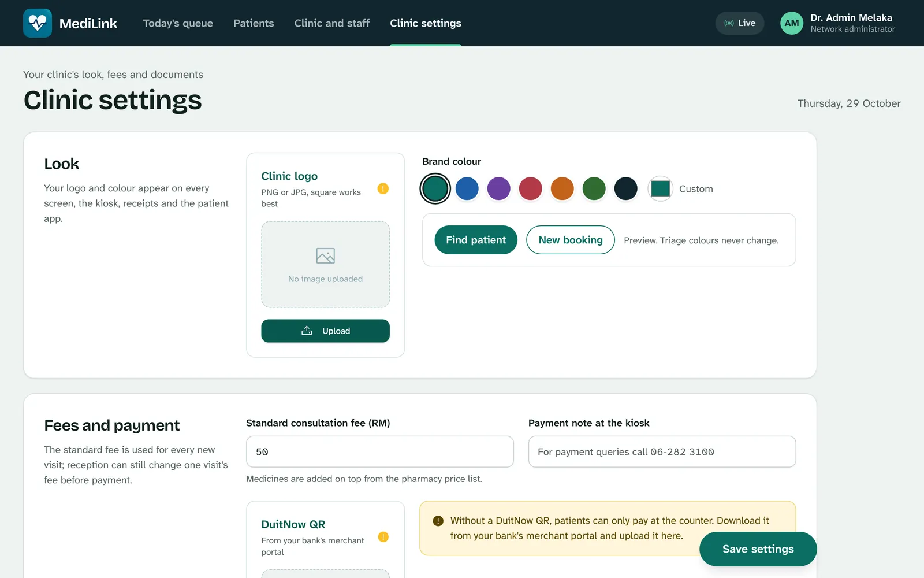Pick the green brand colour swatch
Image resolution: width=924 pixels, height=578 pixels.
click(594, 188)
